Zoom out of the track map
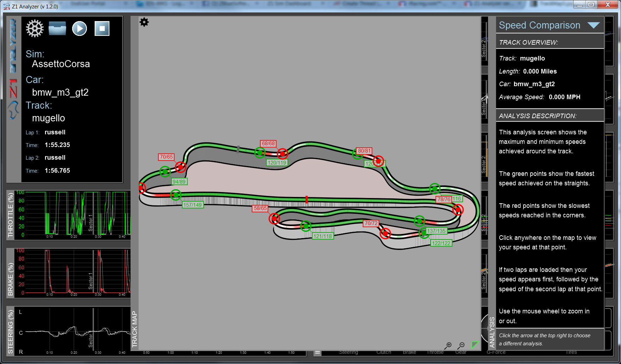This screenshot has height=364, width=621. coord(461,346)
